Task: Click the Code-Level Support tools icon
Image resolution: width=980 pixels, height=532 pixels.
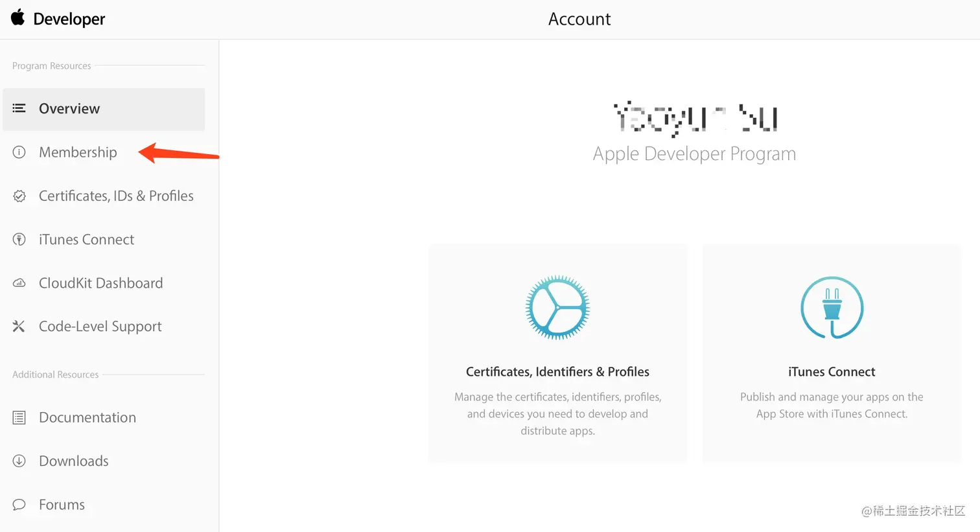Action: [x=20, y=326]
